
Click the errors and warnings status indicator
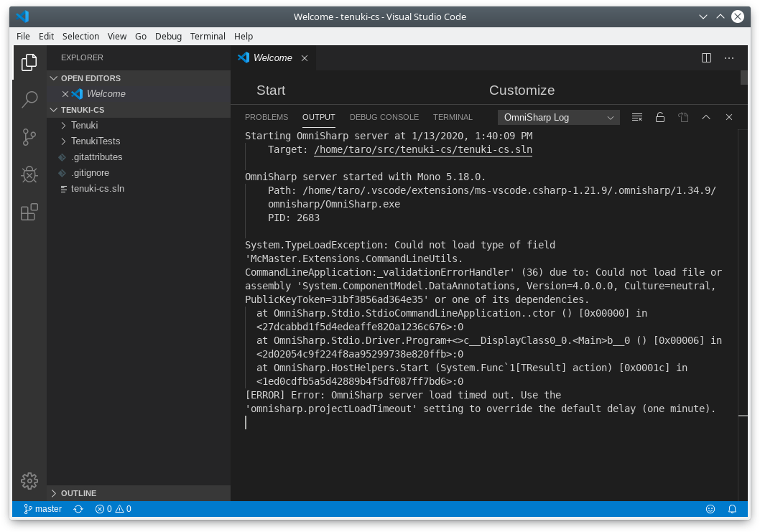112,509
